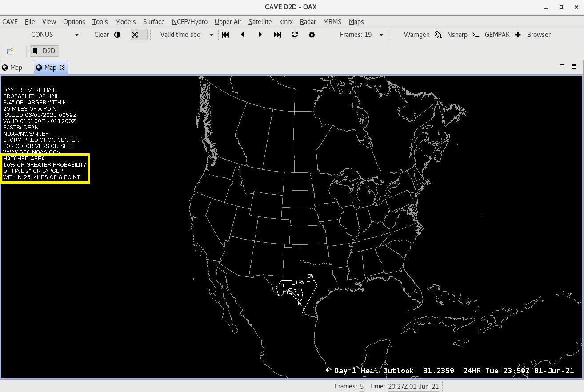The image size is (584, 392).
Task: Click the Clear button
Action: [x=101, y=35]
